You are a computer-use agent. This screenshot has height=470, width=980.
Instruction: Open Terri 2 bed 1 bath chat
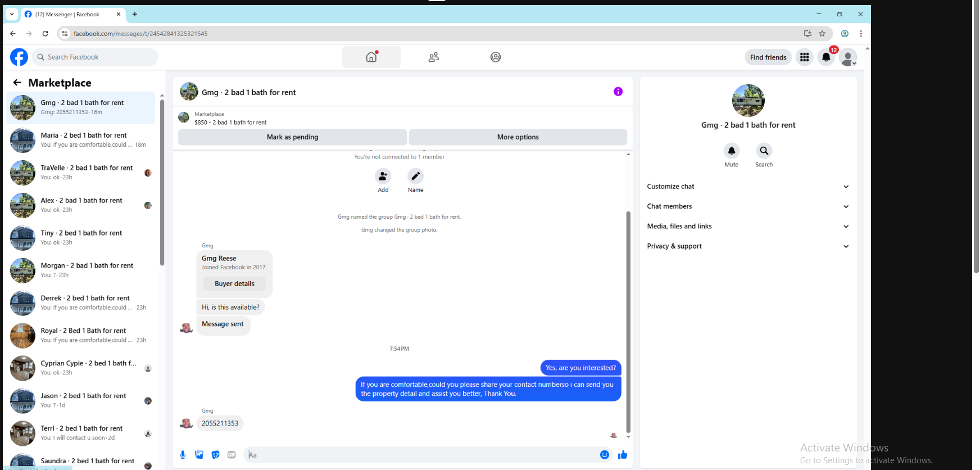point(81,433)
